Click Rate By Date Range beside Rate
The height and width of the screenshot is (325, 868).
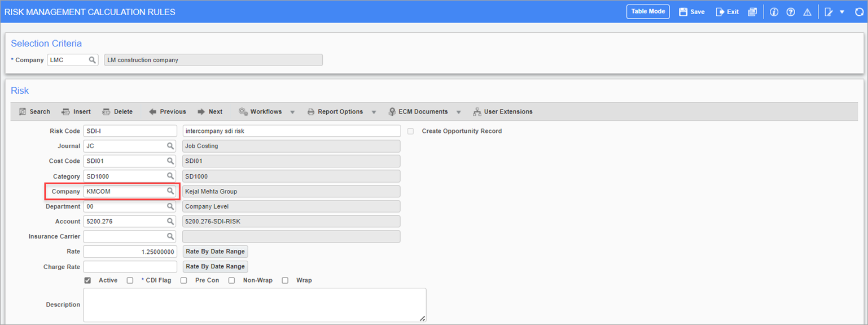click(215, 252)
